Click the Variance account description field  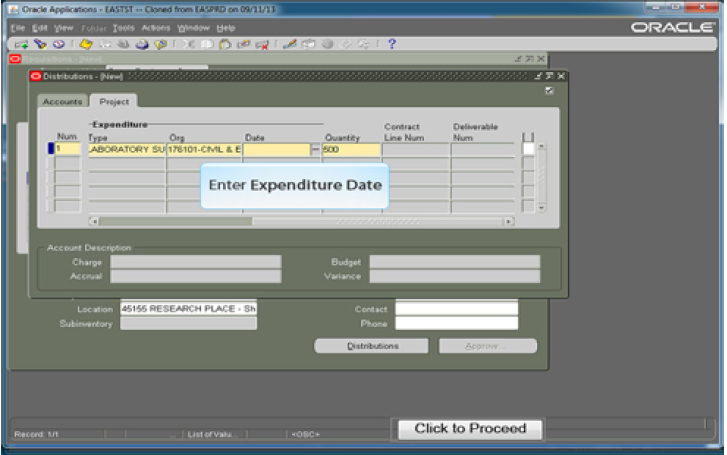(455, 276)
